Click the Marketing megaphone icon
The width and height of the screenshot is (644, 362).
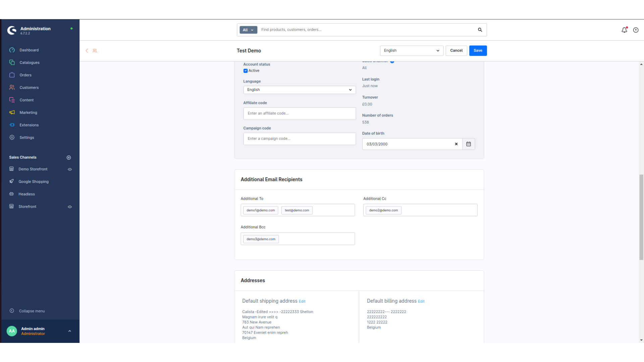click(12, 112)
